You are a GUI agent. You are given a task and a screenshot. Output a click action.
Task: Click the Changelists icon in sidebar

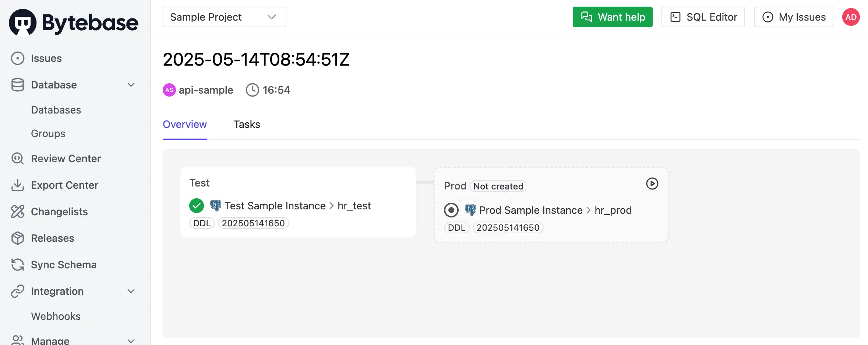pyautogui.click(x=18, y=212)
